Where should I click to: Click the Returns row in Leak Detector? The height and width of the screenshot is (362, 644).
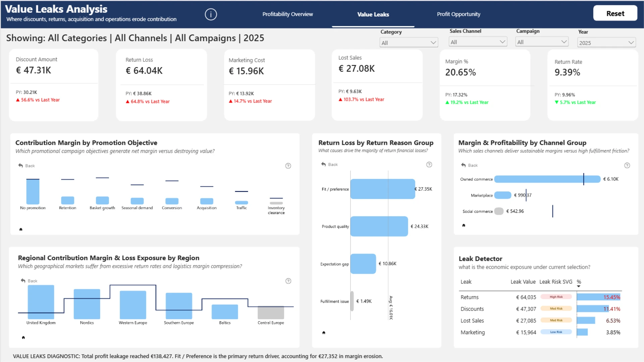540,297
